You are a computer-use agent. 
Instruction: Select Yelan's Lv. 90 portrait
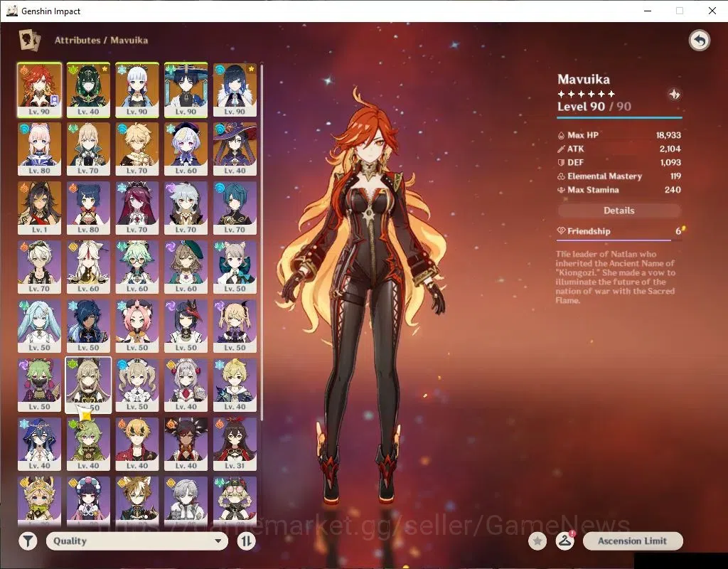pyautogui.click(x=235, y=90)
